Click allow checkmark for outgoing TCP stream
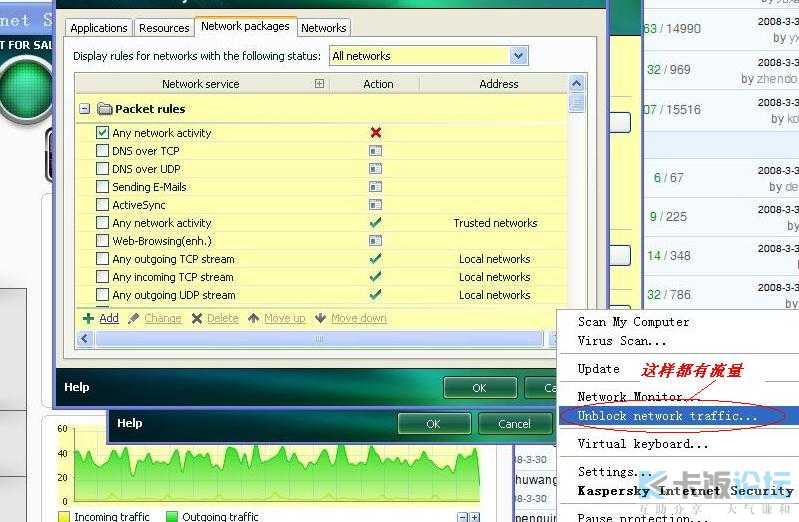The width and height of the screenshot is (799, 522). [376, 259]
